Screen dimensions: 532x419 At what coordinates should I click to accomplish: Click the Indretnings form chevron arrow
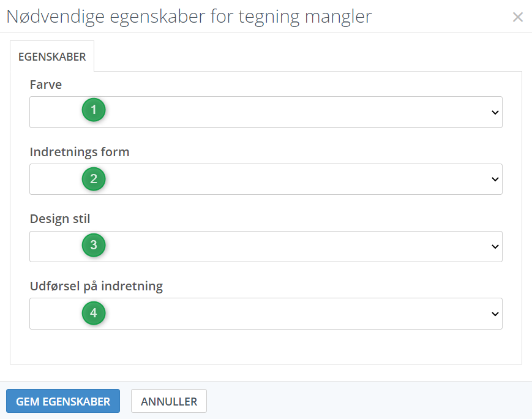click(495, 179)
